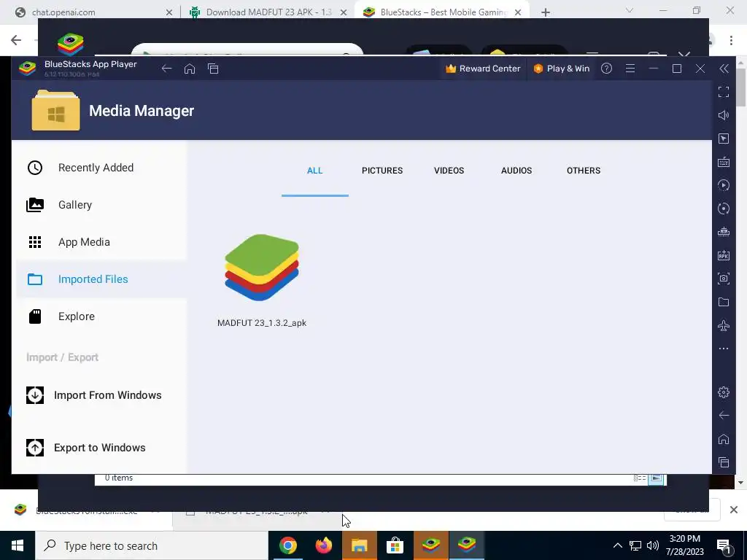Open File Explorer from the taskbar
The width and height of the screenshot is (747, 560).
pos(359,545)
